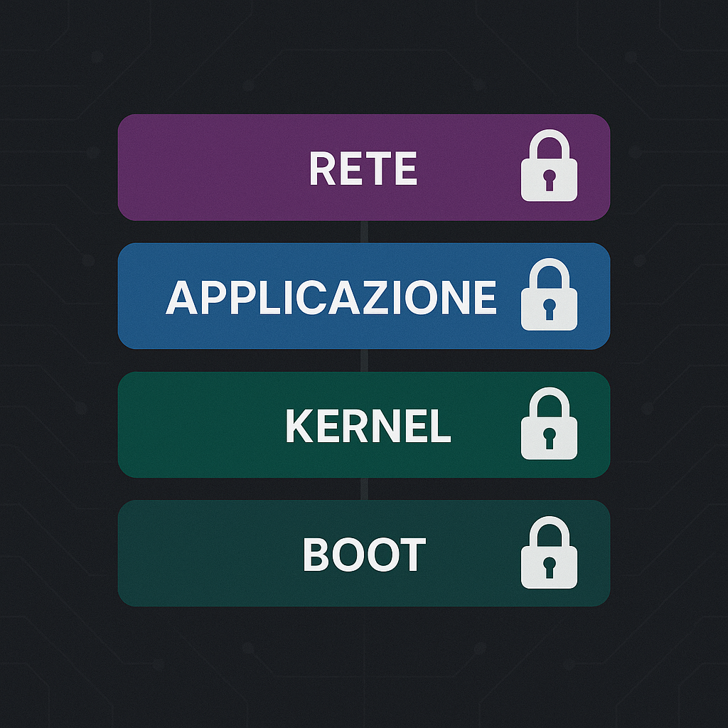The image size is (728, 728).
Task: Select the RETE tab in the stack
Action: [364, 168]
